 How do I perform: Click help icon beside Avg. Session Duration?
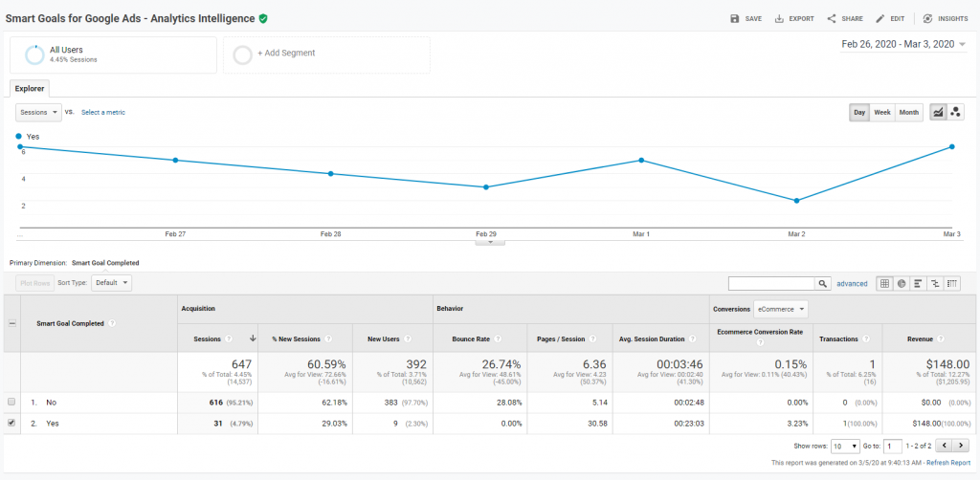[x=693, y=338]
